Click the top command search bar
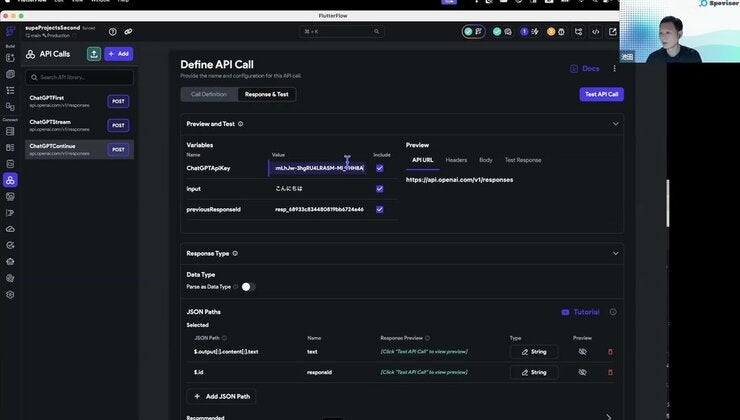740x420 pixels. 342,32
